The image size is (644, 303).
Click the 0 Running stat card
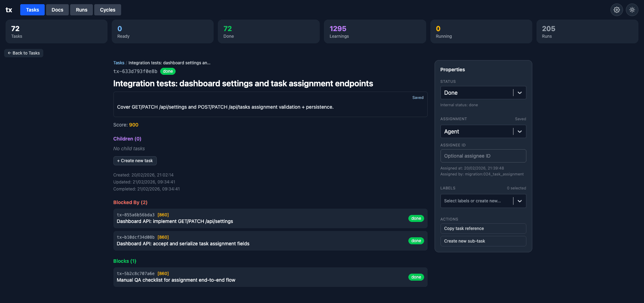[x=481, y=31]
